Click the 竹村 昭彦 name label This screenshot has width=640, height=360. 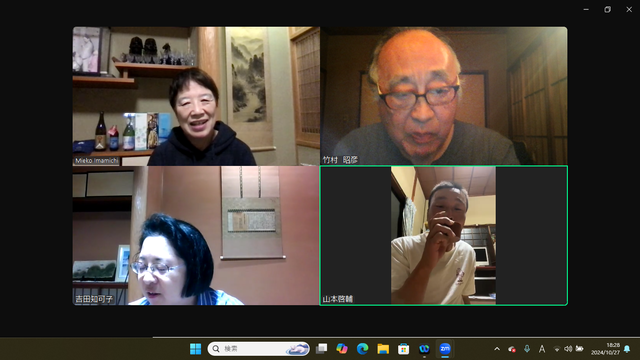(x=340, y=160)
